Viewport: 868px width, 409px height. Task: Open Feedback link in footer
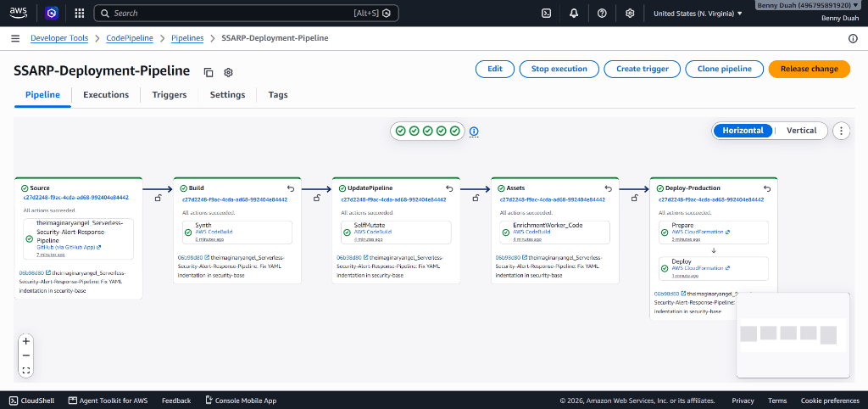[176, 401]
